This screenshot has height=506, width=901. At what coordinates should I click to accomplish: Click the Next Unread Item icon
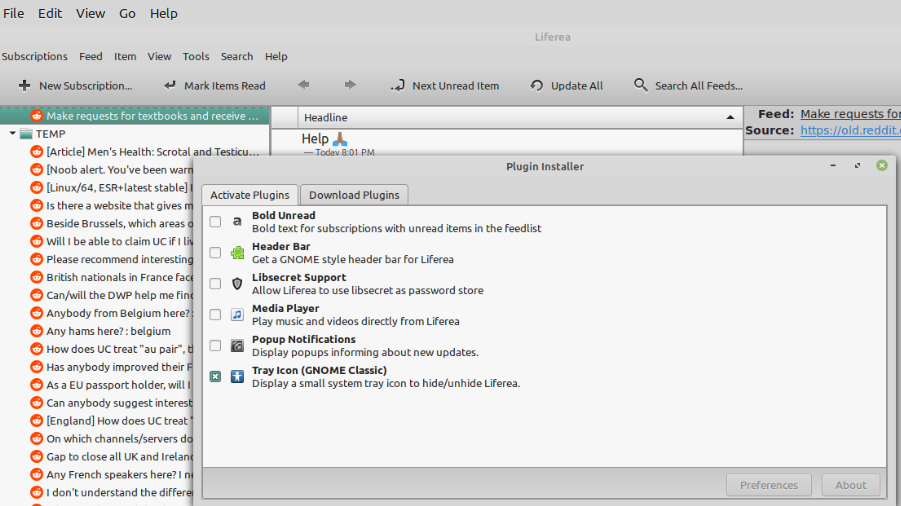point(398,86)
